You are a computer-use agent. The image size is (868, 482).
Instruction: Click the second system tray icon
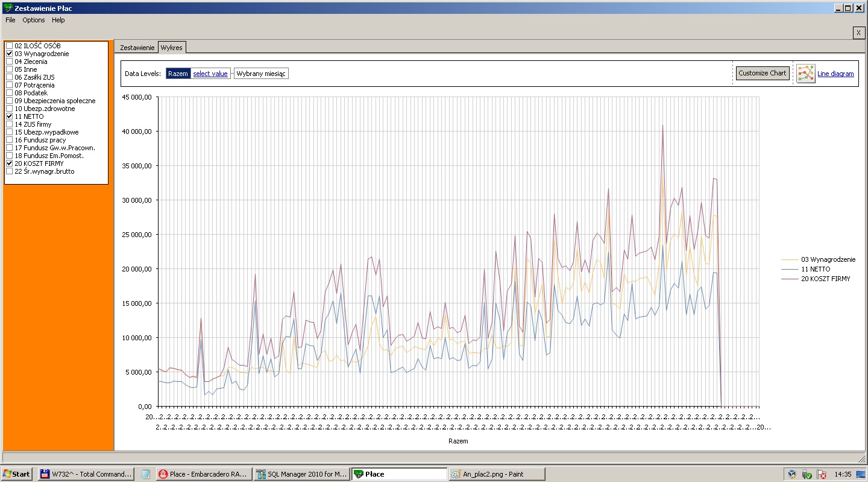(x=807, y=475)
